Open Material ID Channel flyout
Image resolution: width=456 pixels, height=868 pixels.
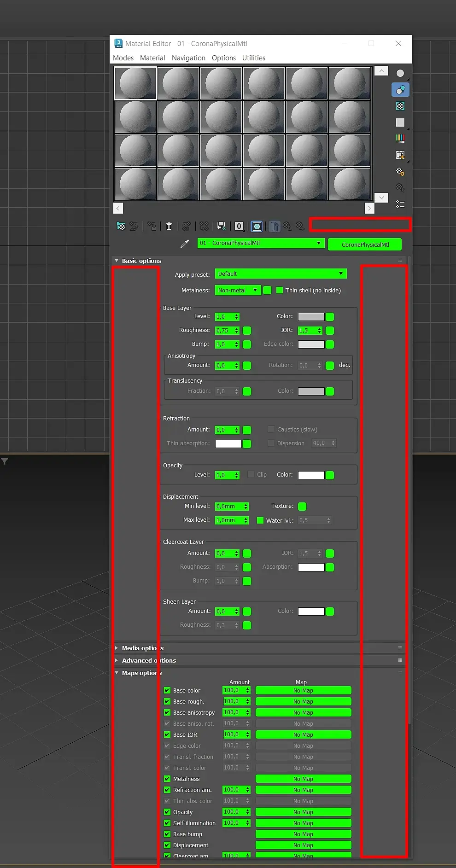239,226
